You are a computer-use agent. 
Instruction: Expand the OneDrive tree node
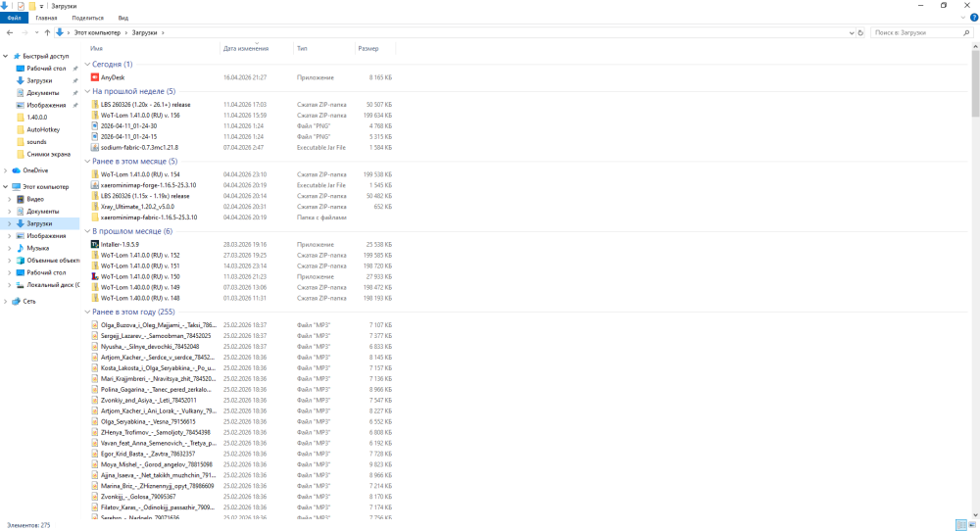pos(6,170)
